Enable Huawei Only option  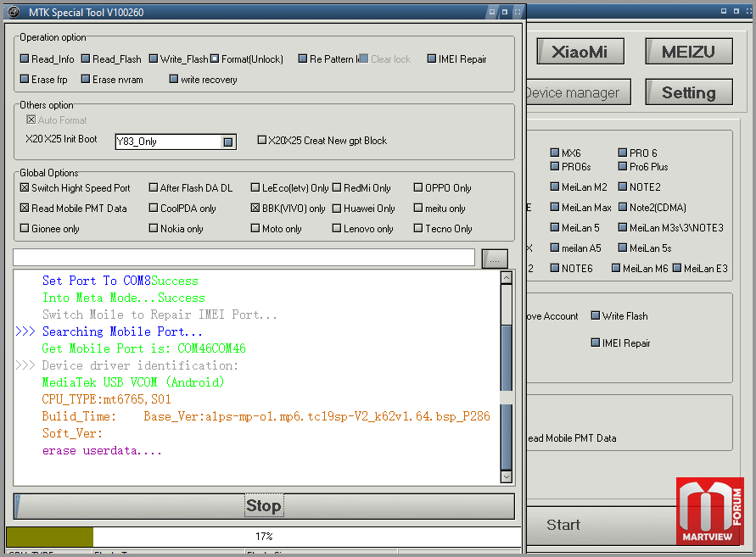click(x=337, y=209)
